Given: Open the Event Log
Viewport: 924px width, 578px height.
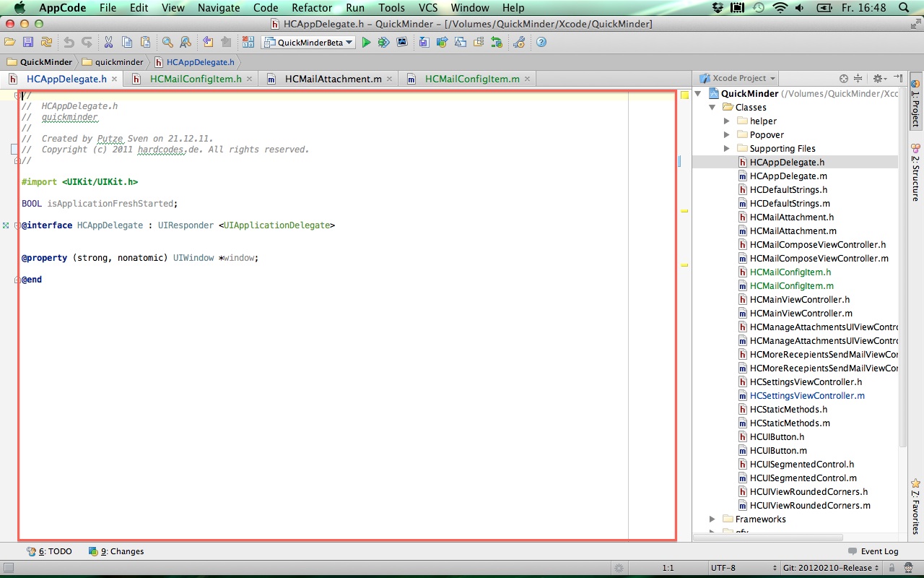Looking at the screenshot, I should [873, 551].
